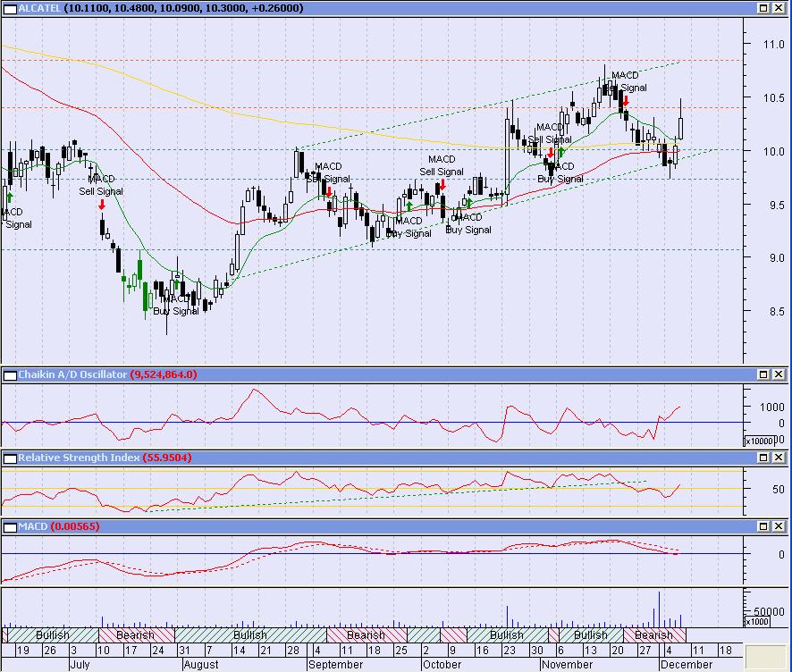Close the ALCATEL price chart panel
Screen dimensions: 792x672
click(779, 8)
